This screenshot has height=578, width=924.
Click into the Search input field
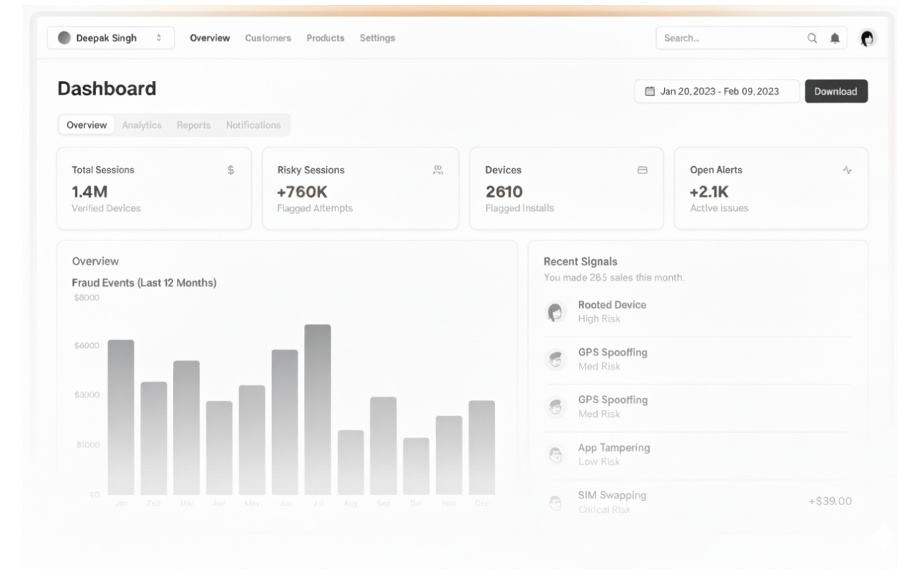pyautogui.click(x=729, y=38)
